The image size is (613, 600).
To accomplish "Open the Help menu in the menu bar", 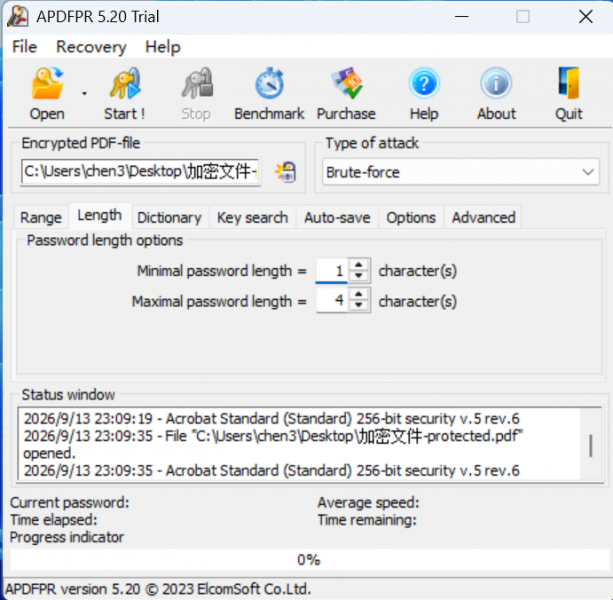I will (x=163, y=47).
